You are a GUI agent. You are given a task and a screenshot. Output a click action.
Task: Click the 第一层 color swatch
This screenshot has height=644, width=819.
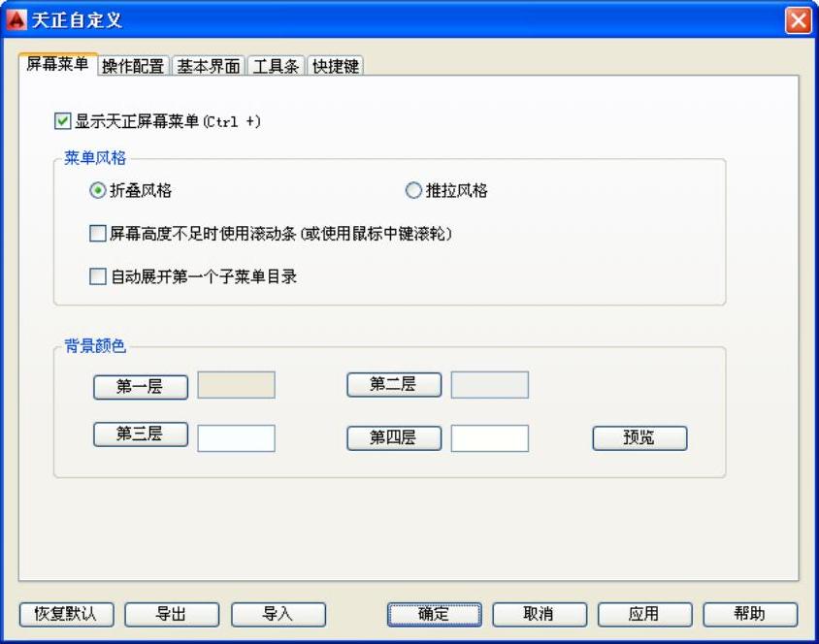[x=236, y=385]
